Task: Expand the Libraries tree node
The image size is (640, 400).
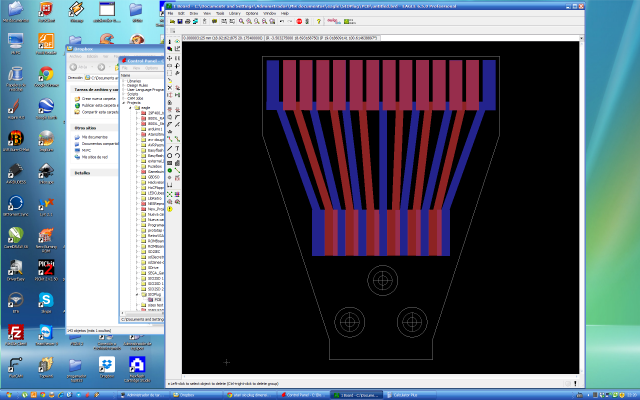Action: (123, 80)
